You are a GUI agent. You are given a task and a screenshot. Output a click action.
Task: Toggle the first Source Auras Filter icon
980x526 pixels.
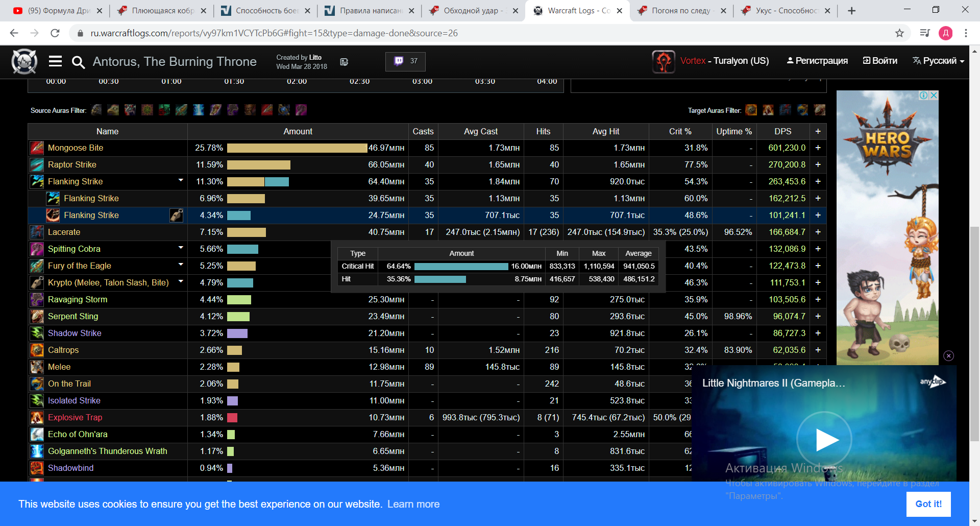[96, 110]
